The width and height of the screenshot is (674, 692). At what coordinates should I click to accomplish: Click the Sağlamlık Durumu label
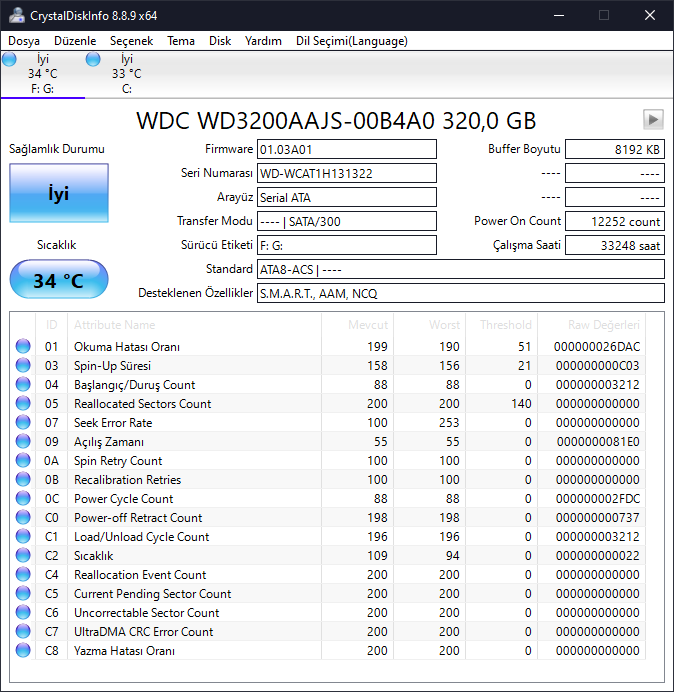pyautogui.click(x=56, y=149)
